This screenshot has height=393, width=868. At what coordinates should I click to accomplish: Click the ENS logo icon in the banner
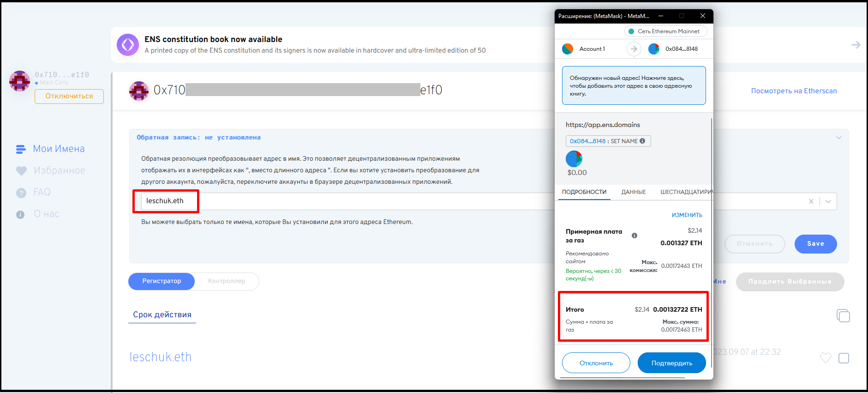128,45
